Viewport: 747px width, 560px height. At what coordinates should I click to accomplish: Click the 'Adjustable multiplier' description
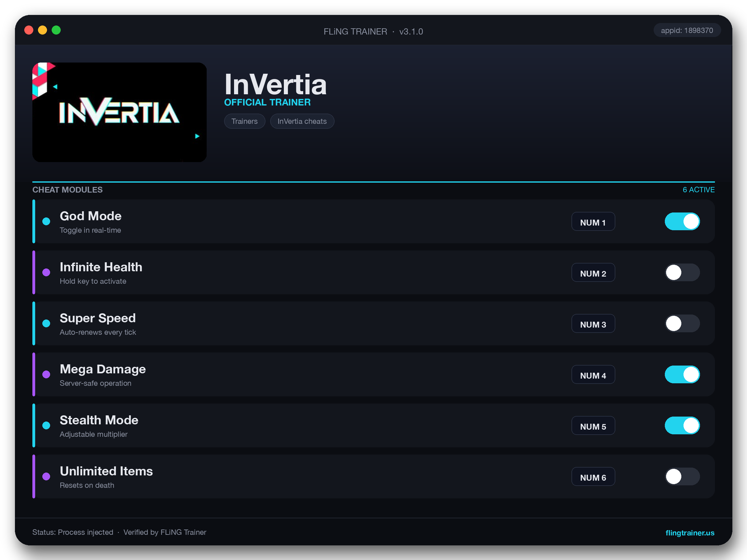click(x=94, y=434)
